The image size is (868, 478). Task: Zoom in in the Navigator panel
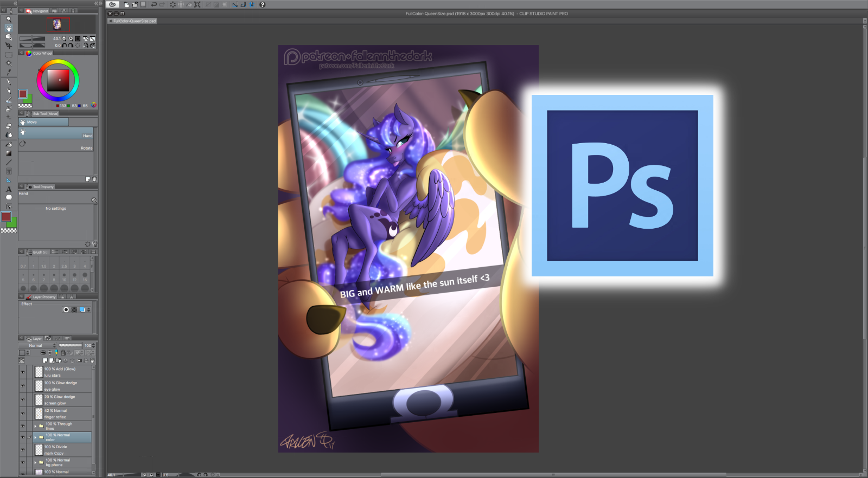click(x=71, y=38)
